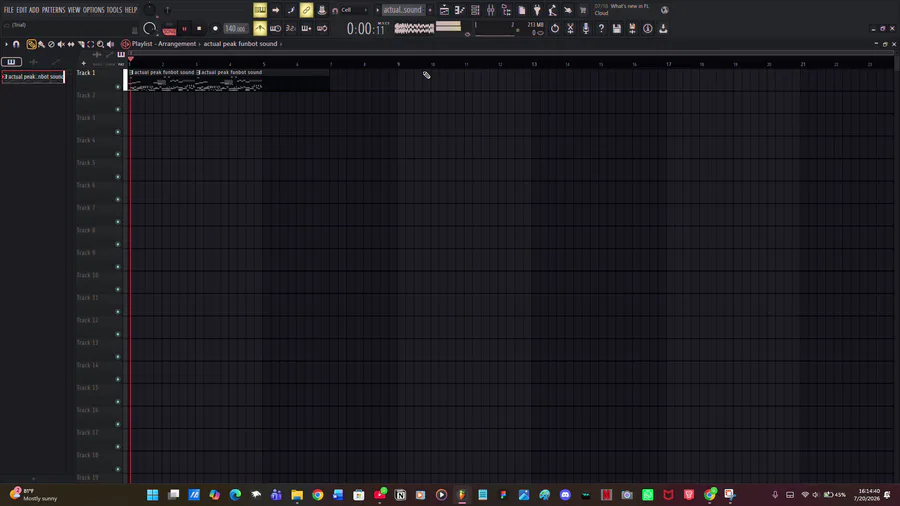
Task: Open the tempo tapper icon
Action: coord(553,10)
